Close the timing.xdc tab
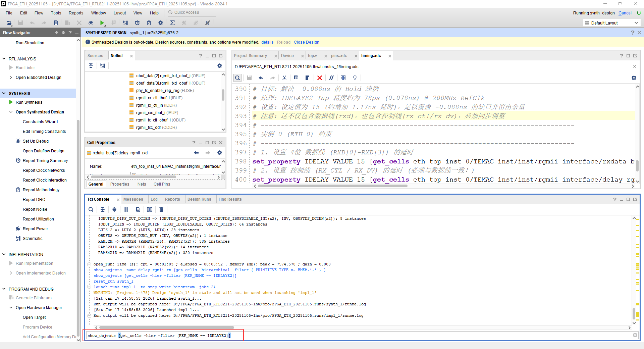The image size is (644, 349). [x=390, y=56]
